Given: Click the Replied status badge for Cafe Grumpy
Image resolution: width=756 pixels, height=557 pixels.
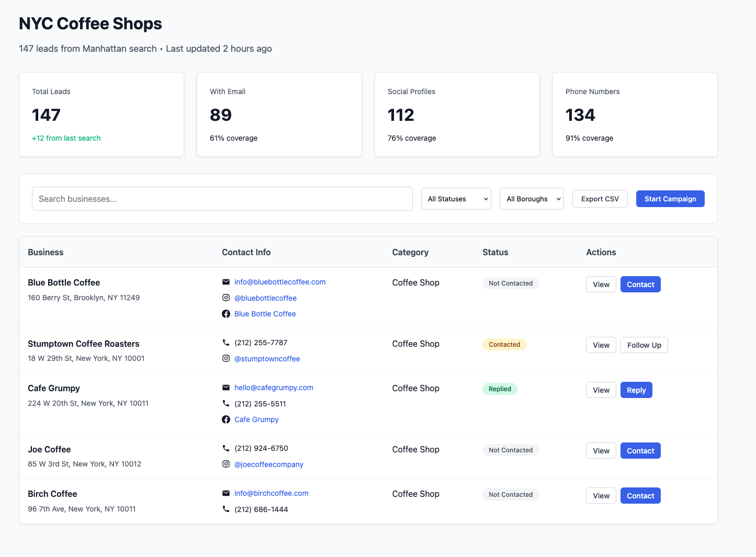Looking at the screenshot, I should click(x=500, y=389).
